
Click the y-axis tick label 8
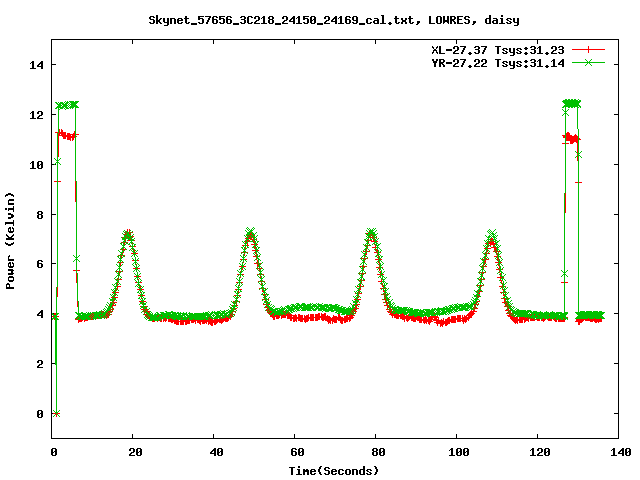coord(40,215)
